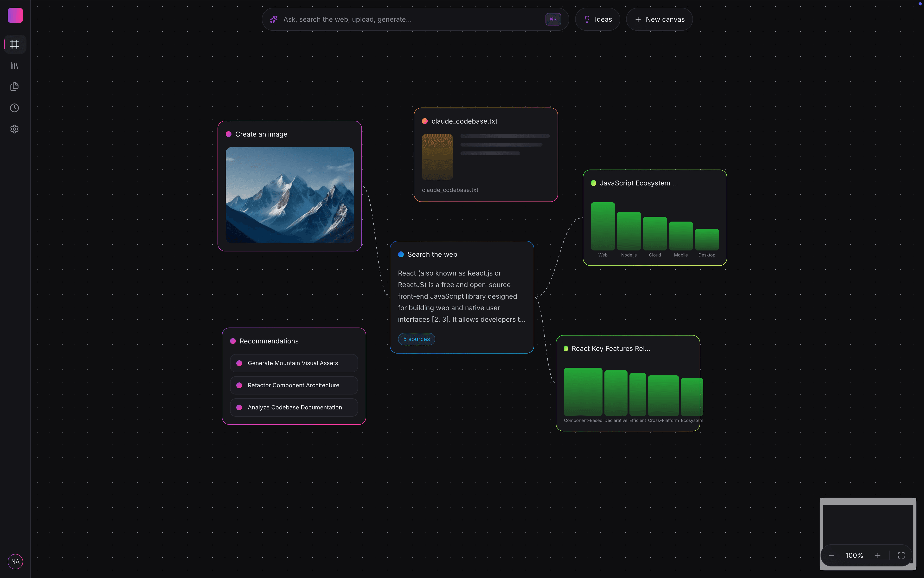This screenshot has width=924, height=578.
Task: Click the green dot on JavaScript Ecosystem card
Action: coord(594,183)
